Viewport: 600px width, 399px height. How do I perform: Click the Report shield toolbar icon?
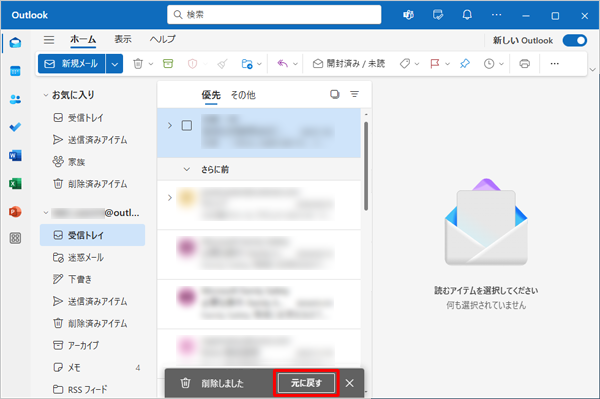192,64
